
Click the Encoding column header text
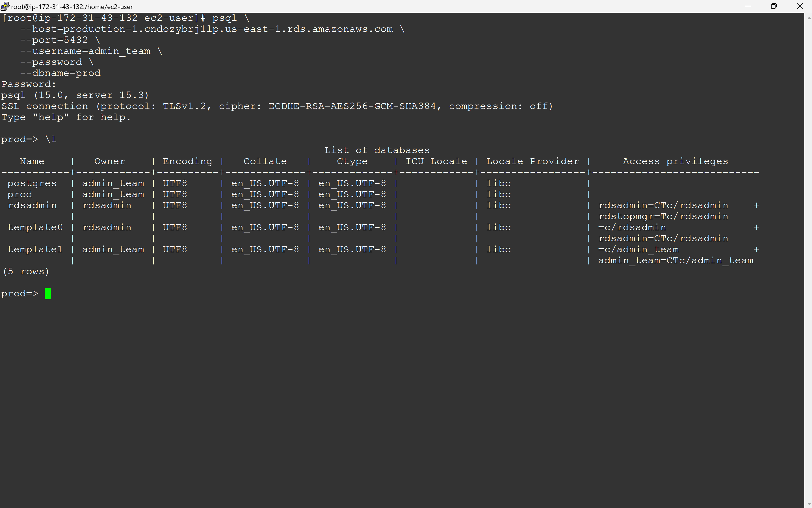[187, 161]
